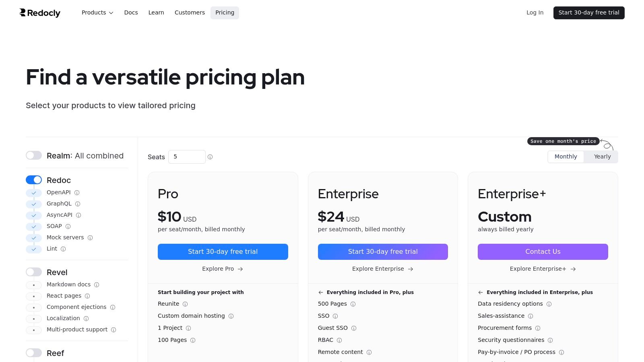Screen dimensions: 644x362
Task: Click the Log In link
Action: (x=535, y=13)
